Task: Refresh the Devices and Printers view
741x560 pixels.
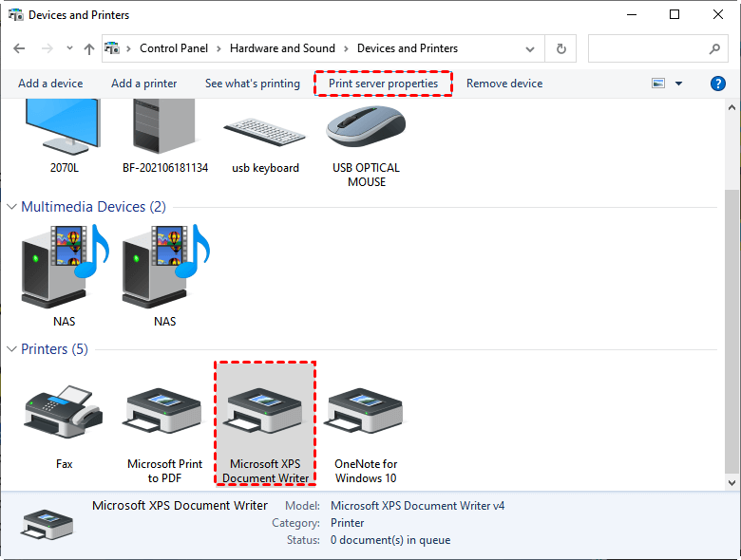Action: (560, 48)
